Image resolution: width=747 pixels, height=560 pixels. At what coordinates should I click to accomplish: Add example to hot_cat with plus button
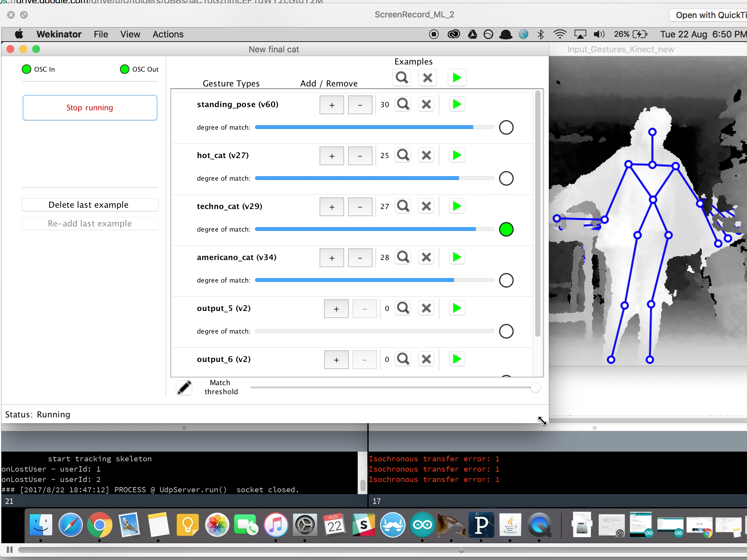click(x=332, y=156)
